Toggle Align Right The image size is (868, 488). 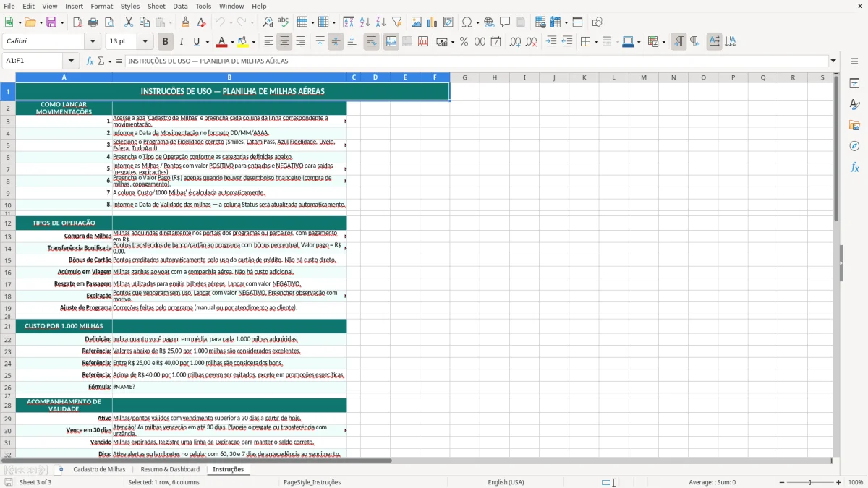[300, 42]
